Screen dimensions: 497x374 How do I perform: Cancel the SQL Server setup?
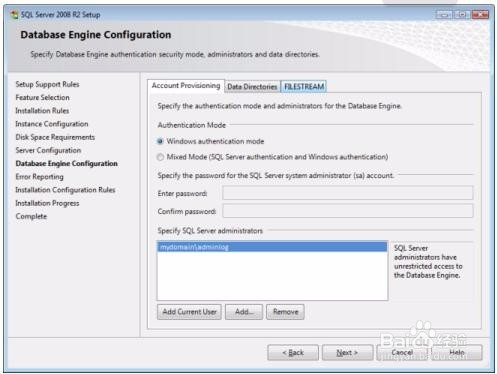click(x=402, y=352)
